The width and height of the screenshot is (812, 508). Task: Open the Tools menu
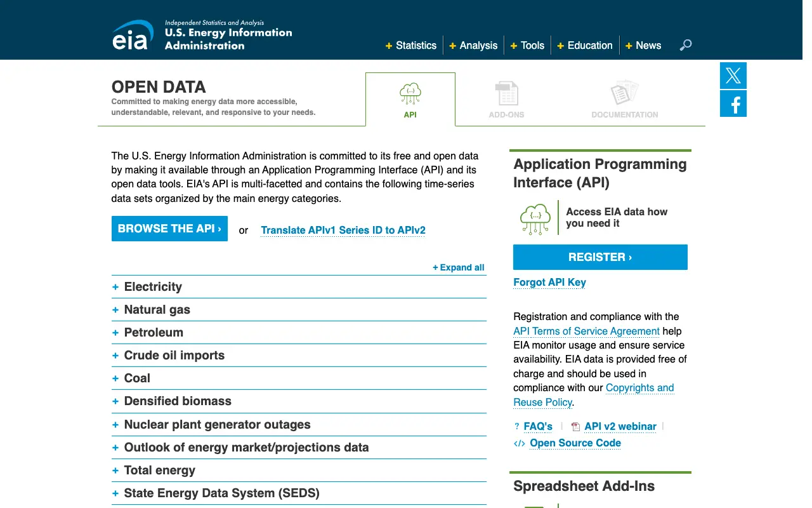pyautogui.click(x=527, y=46)
